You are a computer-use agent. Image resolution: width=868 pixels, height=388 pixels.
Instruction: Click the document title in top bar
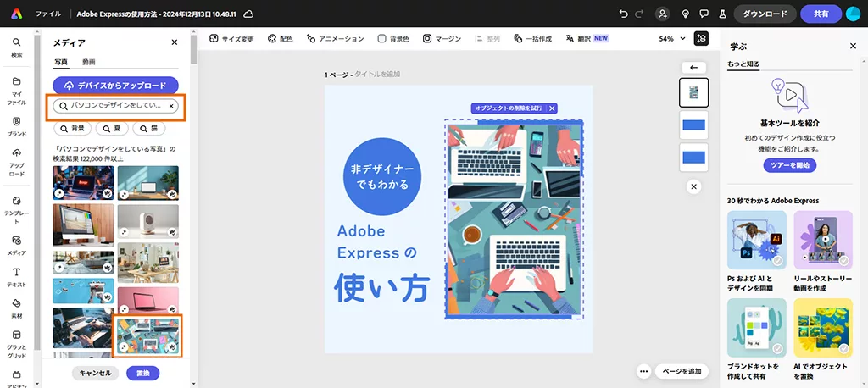pyautogui.click(x=158, y=14)
